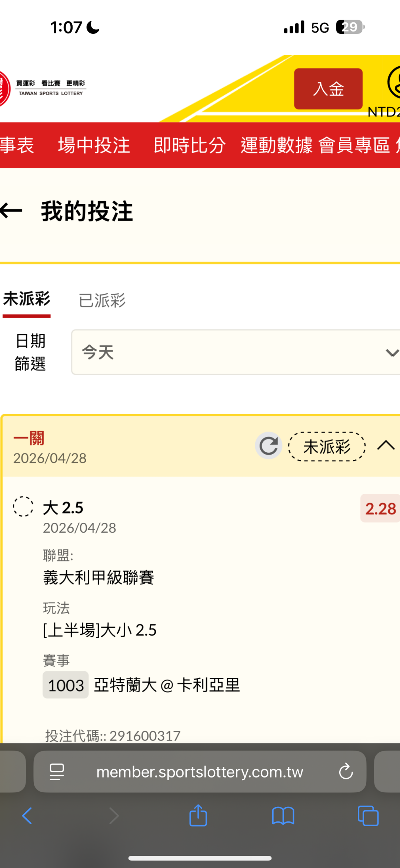Viewport: 400px width, 868px height.
Task: Select the 未派彩 tab
Action: click(x=27, y=299)
